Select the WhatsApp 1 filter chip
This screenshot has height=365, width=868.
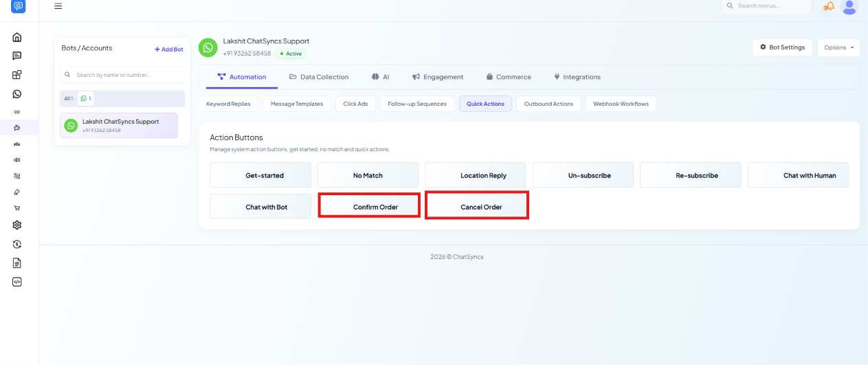click(86, 98)
